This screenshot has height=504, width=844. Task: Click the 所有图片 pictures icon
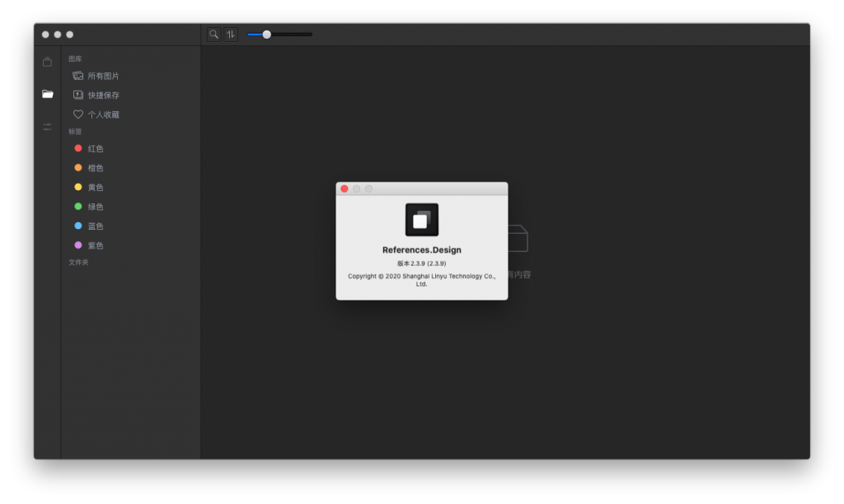click(x=78, y=76)
